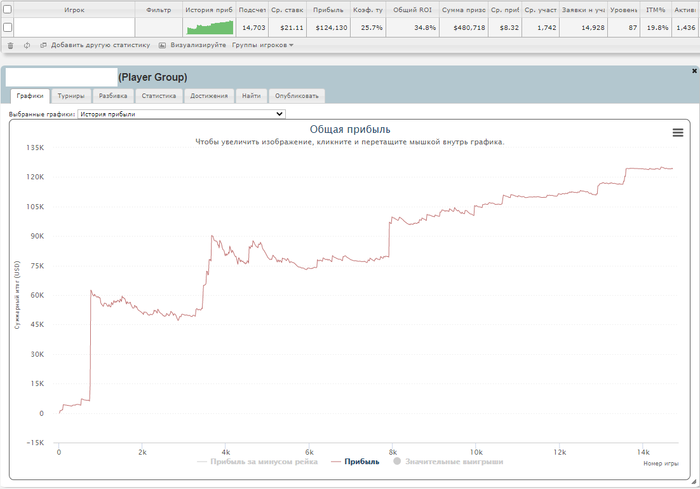This screenshot has height=489, width=700.
Task: Click the 'Общая прибыль' chart title
Action: pyautogui.click(x=350, y=130)
